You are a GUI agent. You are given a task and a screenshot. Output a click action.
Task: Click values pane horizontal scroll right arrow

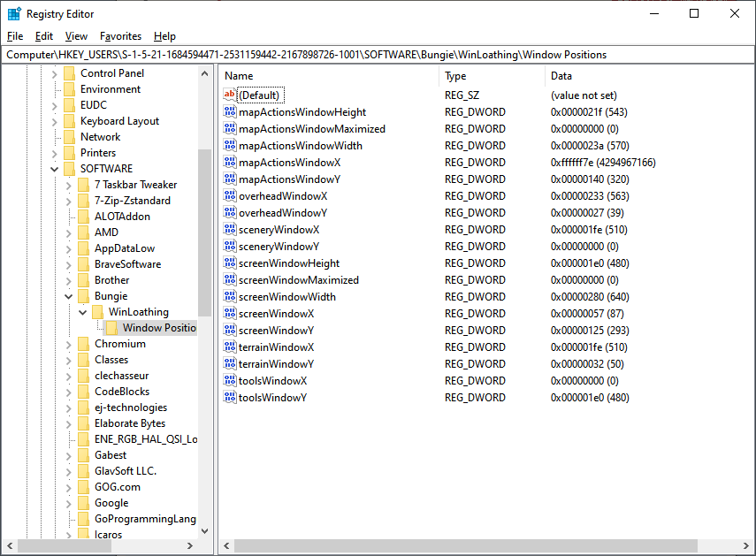[x=746, y=546]
